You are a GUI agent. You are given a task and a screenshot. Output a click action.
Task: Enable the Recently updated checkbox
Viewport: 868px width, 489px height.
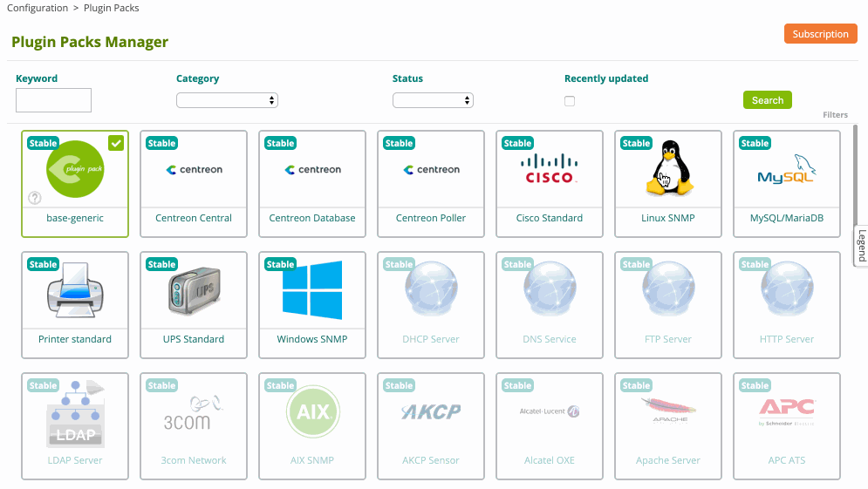[570, 101]
